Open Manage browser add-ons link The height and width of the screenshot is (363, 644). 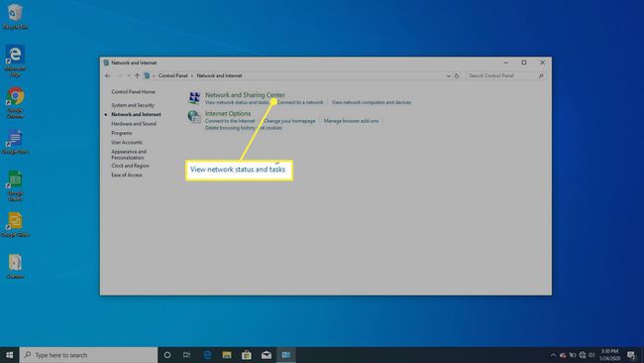coord(351,121)
